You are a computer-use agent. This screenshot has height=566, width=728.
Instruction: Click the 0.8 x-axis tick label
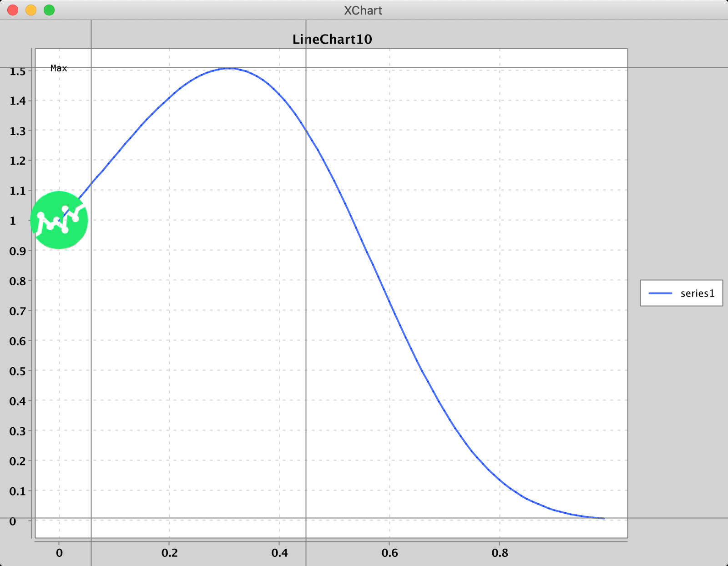[500, 553]
